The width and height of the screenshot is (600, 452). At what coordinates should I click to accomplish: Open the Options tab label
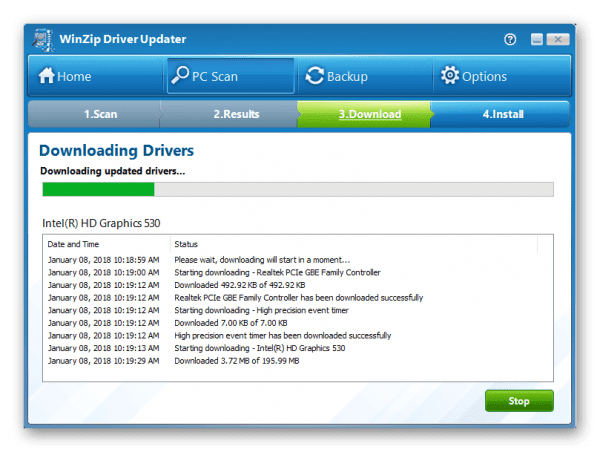pyautogui.click(x=484, y=77)
